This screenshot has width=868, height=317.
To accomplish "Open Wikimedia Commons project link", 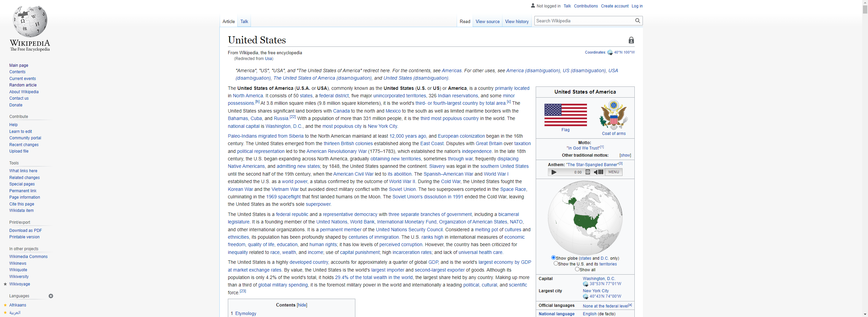I will [28, 257].
